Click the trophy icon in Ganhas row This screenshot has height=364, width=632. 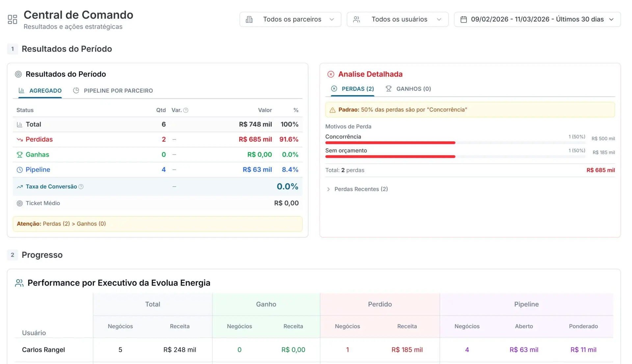(x=20, y=155)
